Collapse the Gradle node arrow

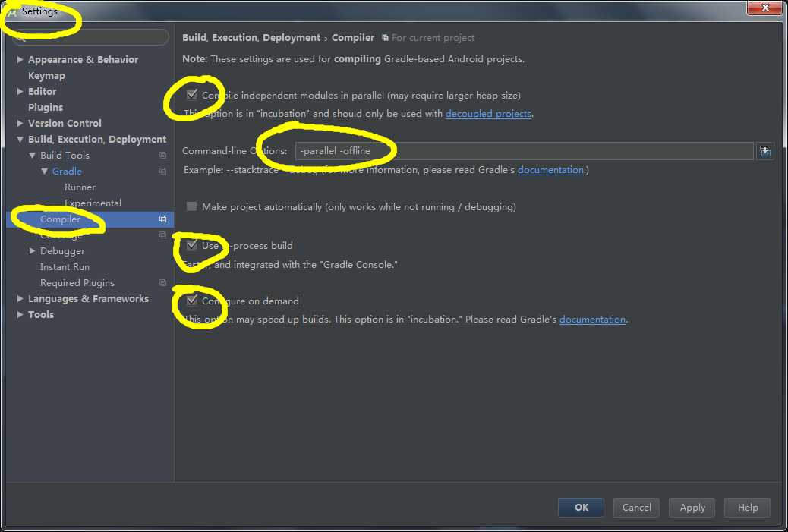click(x=44, y=172)
